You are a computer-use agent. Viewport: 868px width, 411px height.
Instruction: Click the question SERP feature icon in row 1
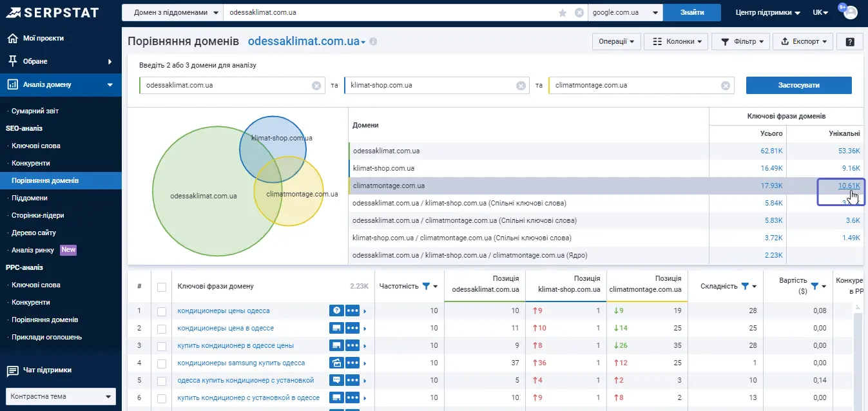click(336, 311)
